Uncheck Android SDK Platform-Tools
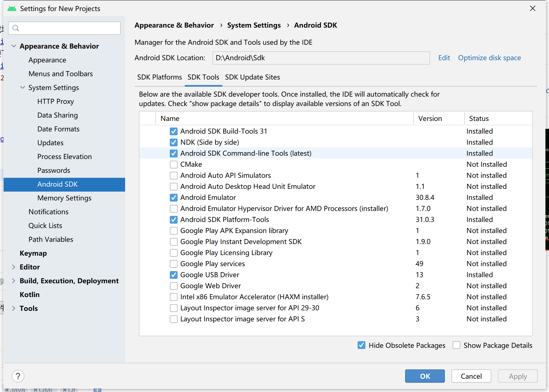The width and height of the screenshot is (549, 392). (x=174, y=219)
